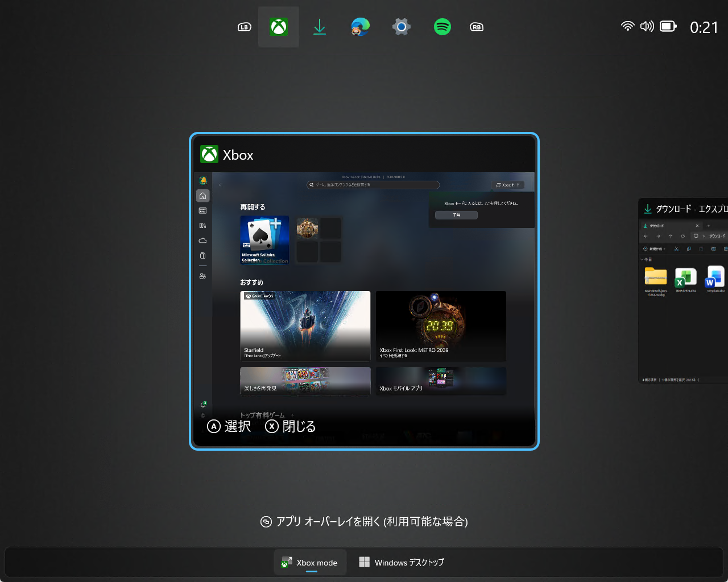Open the friends sidebar icon in Xbox
728x582 pixels.
202,276
